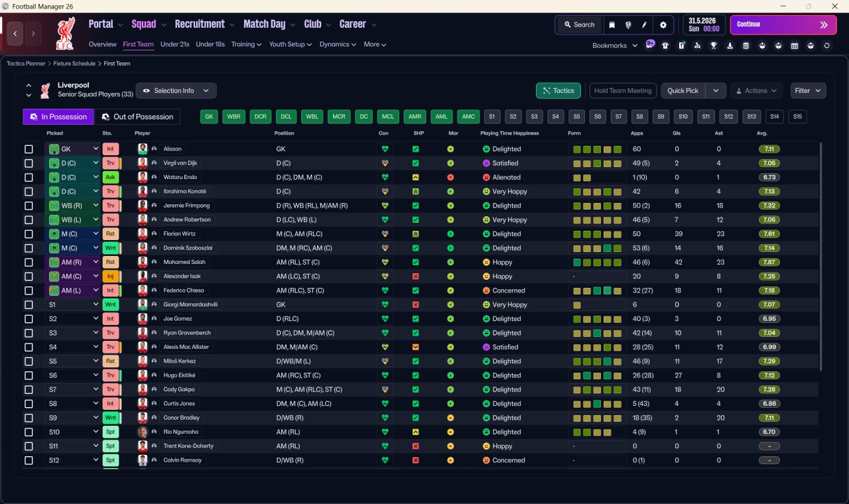Go forward with the right arrow button
Viewport: 849px width, 504px height.
pyautogui.click(x=33, y=33)
